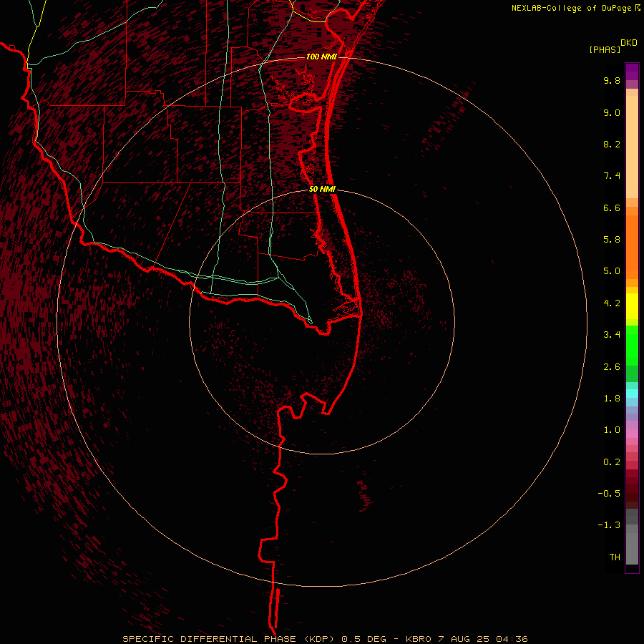Click the 7 AUG 25 date text
Viewport: 644px width, 644px height.
point(464,639)
